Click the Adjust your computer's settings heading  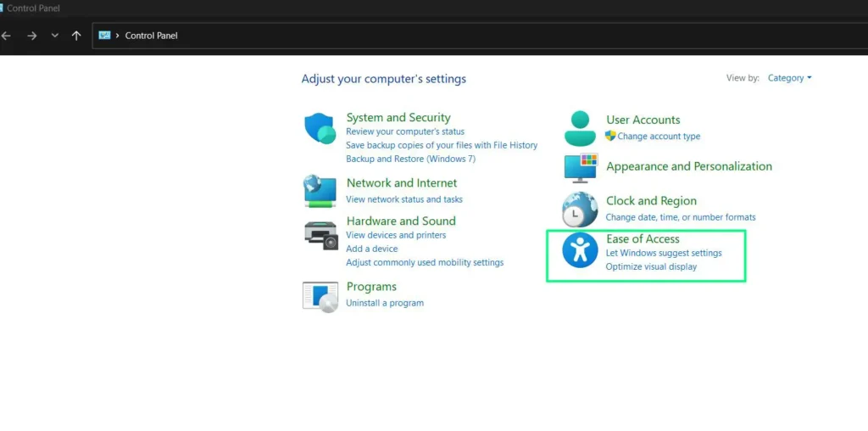pos(384,79)
